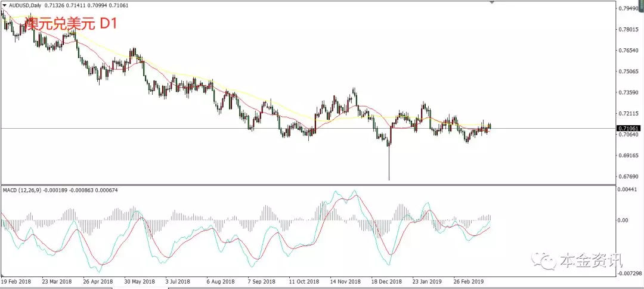Image resolution: width=644 pixels, height=289 pixels.
Task: Click the 30 May 2018 date label
Action: 139,280
